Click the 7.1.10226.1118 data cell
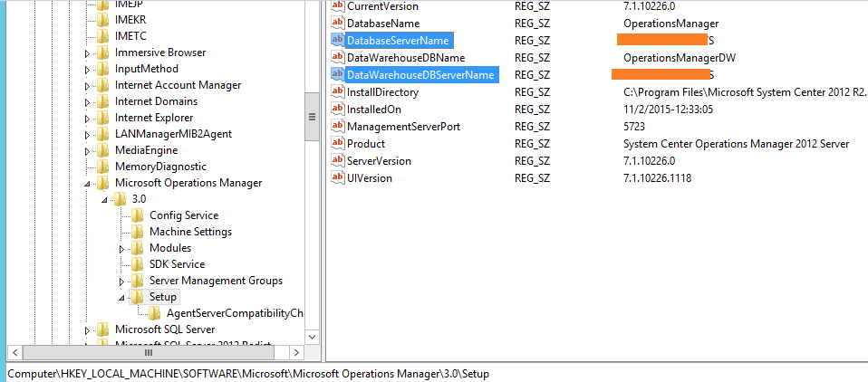This screenshot has height=382, width=868. [x=657, y=177]
